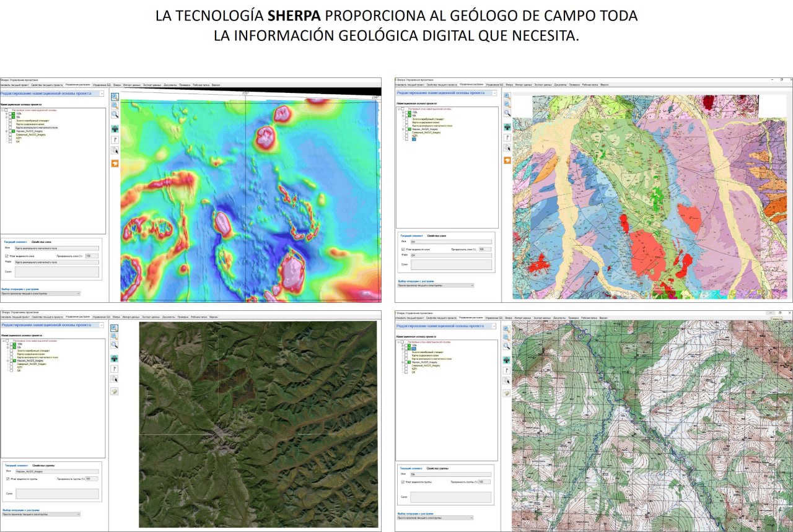The width and height of the screenshot is (793, 532).
Task: Click zoom-in tool in satellite imagery window
Action: click(x=114, y=328)
